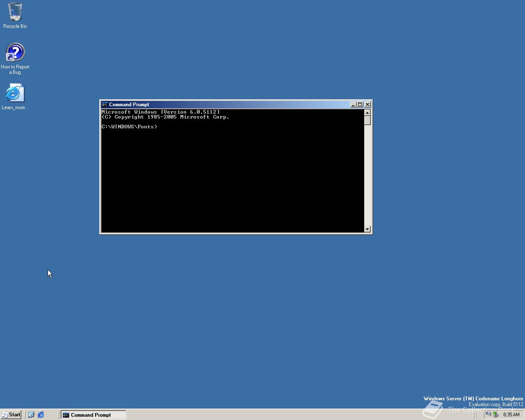Click the console scrollbar down arrow
This screenshot has height=420, width=525.
click(367, 229)
